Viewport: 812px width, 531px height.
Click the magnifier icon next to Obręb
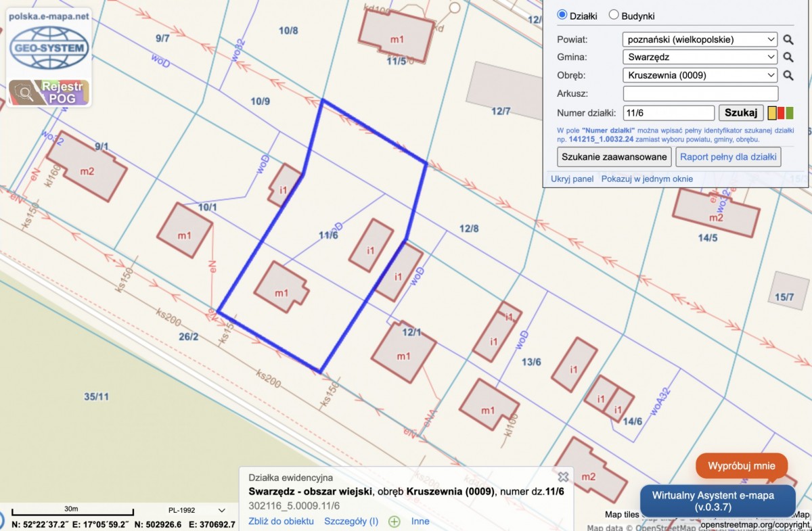coord(788,76)
